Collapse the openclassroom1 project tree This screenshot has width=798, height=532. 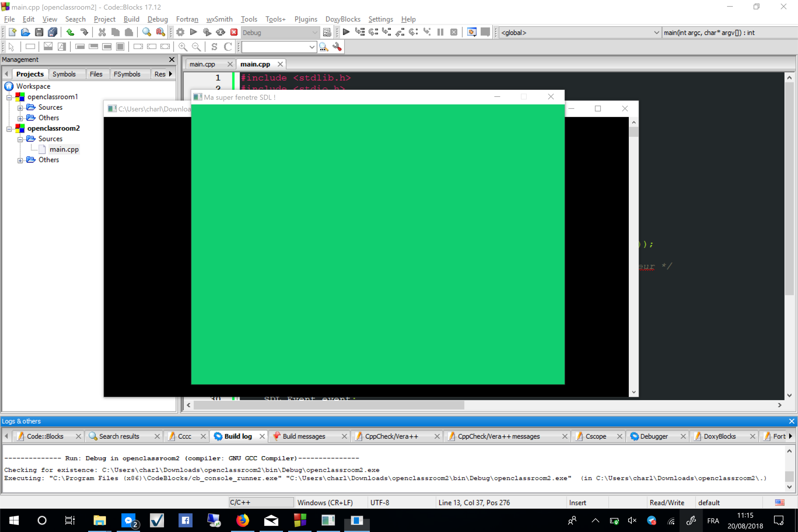coord(9,97)
